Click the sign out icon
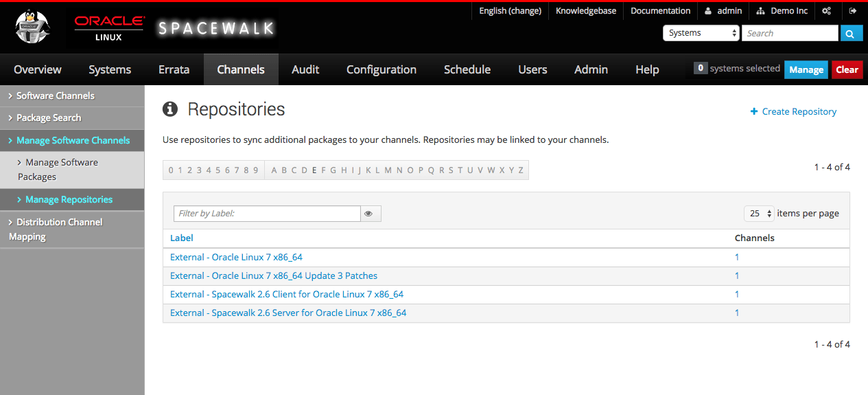Image resolution: width=868 pixels, height=395 pixels. pos(853,11)
